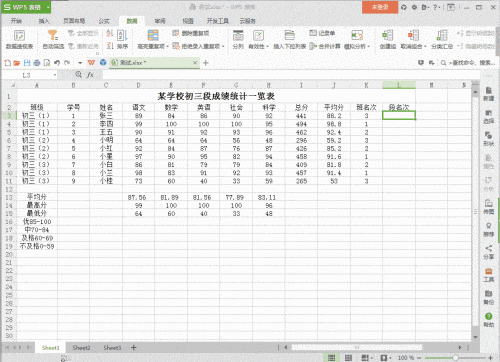Expand 有效性 dropdown
500x362 pixels.
click(x=267, y=46)
